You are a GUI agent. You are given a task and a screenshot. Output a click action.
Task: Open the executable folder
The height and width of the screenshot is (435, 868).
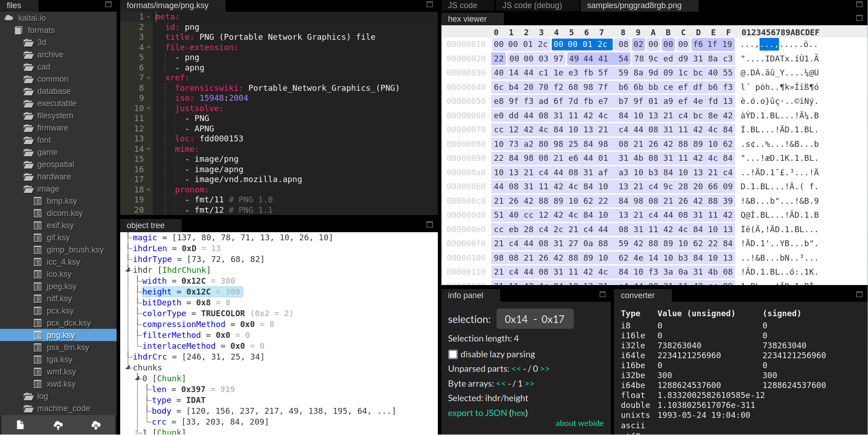click(x=56, y=103)
